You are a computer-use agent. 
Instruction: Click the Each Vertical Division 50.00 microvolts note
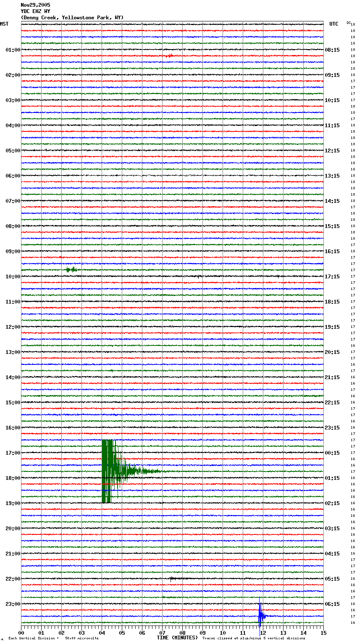(53, 638)
